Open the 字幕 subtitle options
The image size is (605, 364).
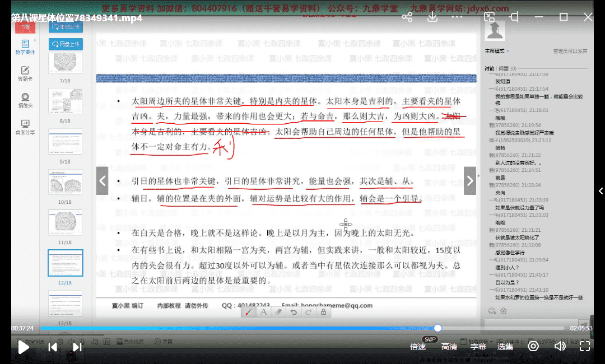pyautogui.click(x=478, y=347)
